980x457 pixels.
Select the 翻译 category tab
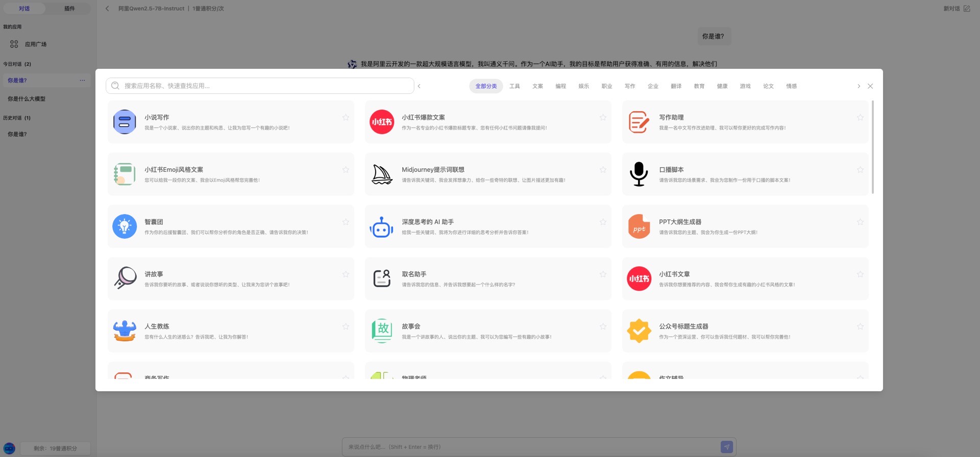click(x=676, y=86)
